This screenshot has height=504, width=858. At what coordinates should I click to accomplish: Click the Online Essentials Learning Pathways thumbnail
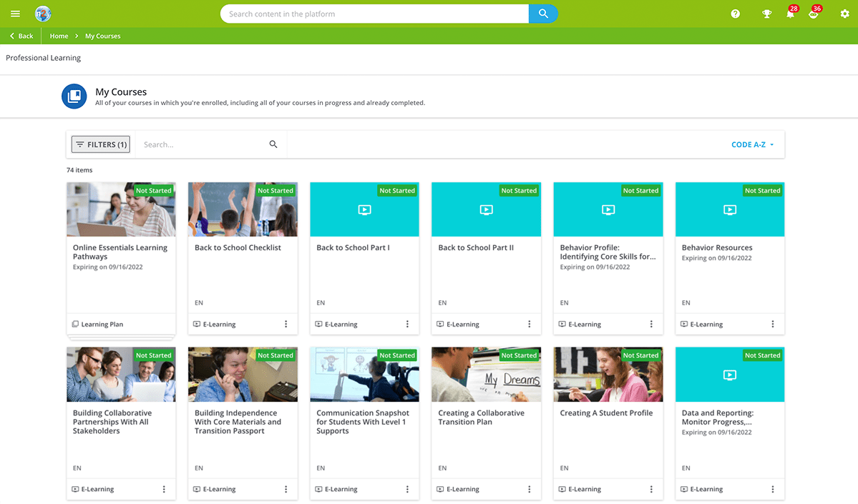tap(121, 209)
